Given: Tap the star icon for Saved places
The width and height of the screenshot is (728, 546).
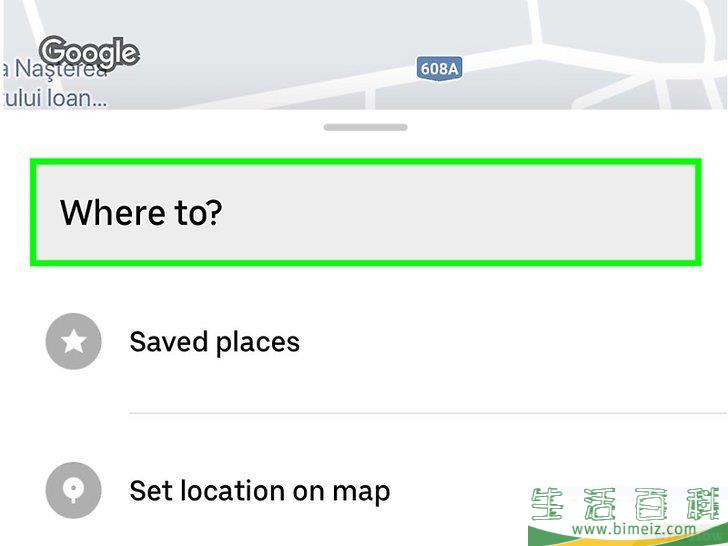Looking at the screenshot, I should click(x=74, y=342).
